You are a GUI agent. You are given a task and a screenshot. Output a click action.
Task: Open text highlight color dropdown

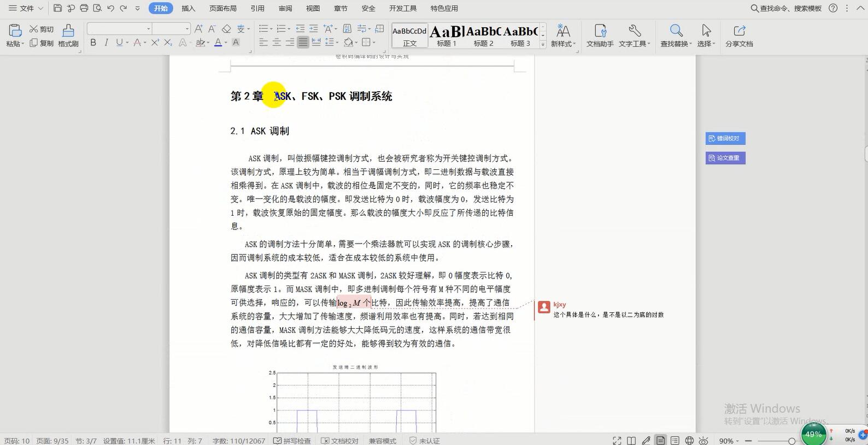pyautogui.click(x=208, y=43)
